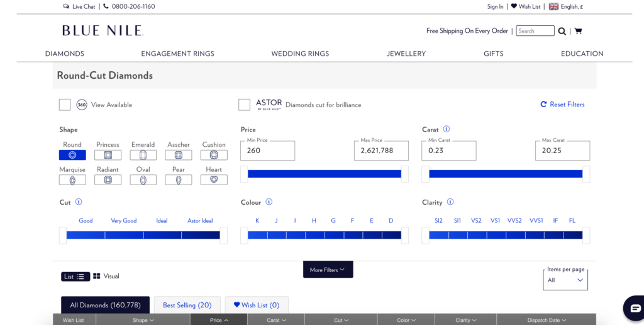
Task: Click the Blue Nile logo
Action: point(103,30)
